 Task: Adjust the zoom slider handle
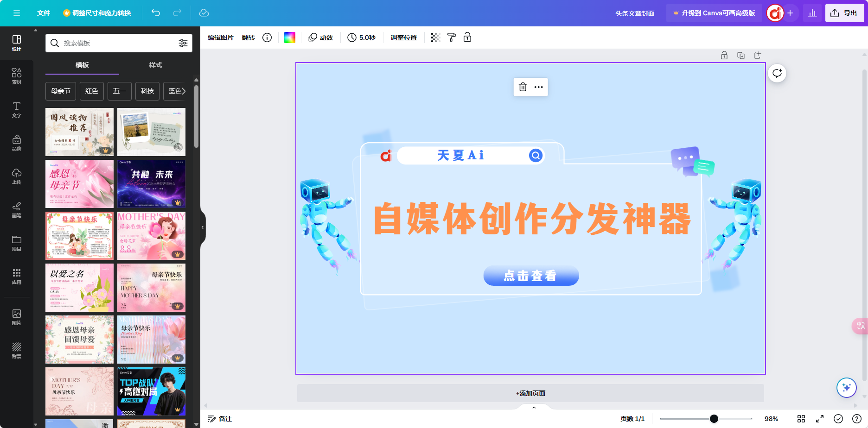pos(714,419)
